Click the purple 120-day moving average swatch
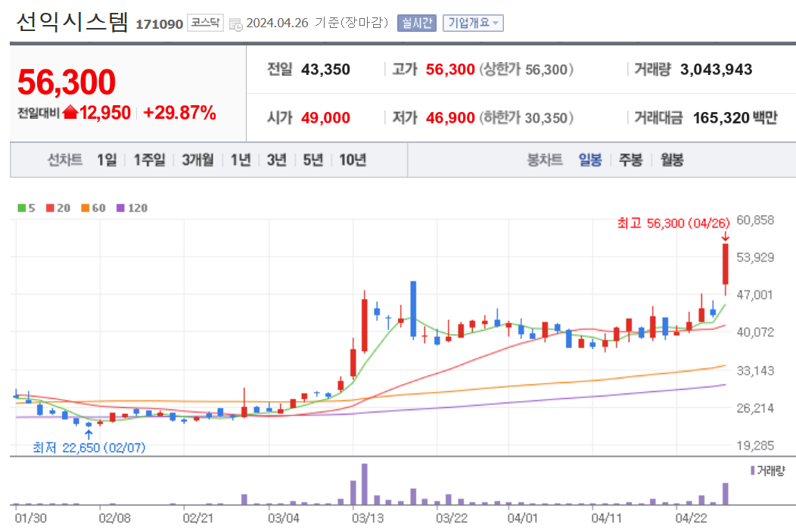Image resolution: width=796 pixels, height=532 pixels. [x=120, y=207]
